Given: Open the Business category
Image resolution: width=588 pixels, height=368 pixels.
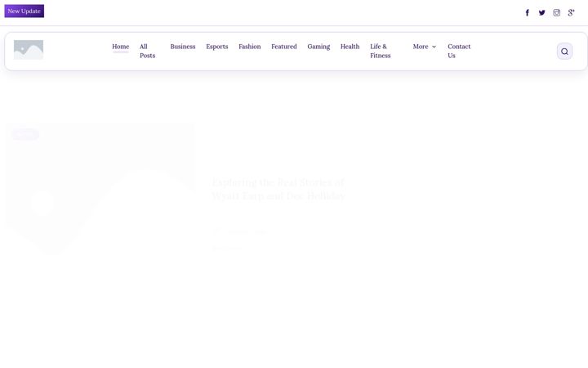Looking at the screenshot, I should [183, 47].
